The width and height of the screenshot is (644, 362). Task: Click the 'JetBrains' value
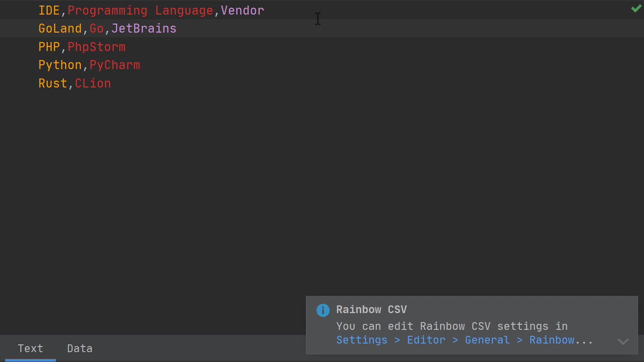(144, 29)
